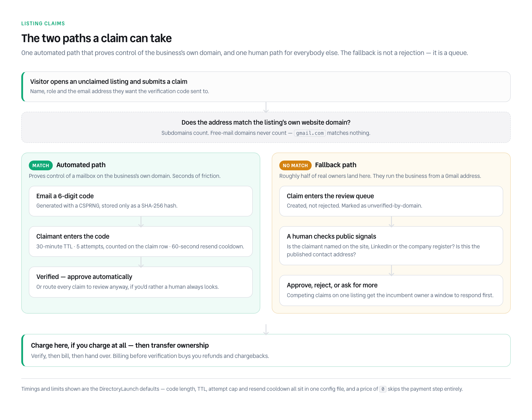Open the 'Email a 6-digit code' step
The height and width of the screenshot is (420, 532).
coord(141,201)
